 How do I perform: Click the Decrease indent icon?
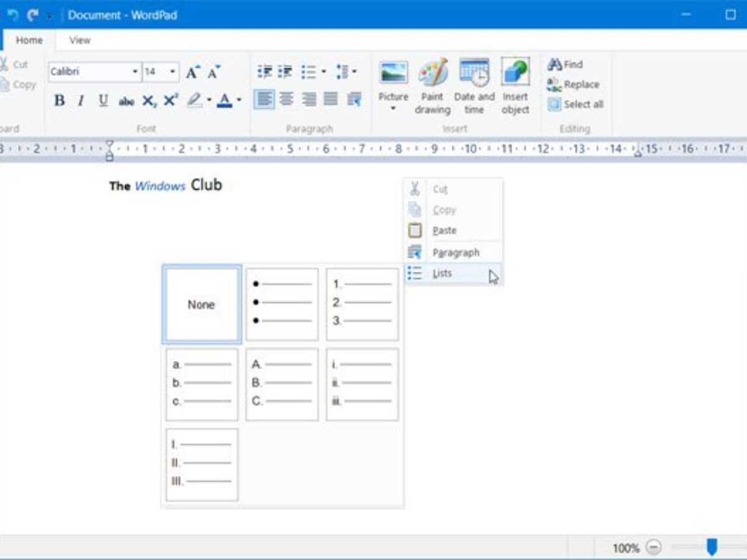click(265, 72)
